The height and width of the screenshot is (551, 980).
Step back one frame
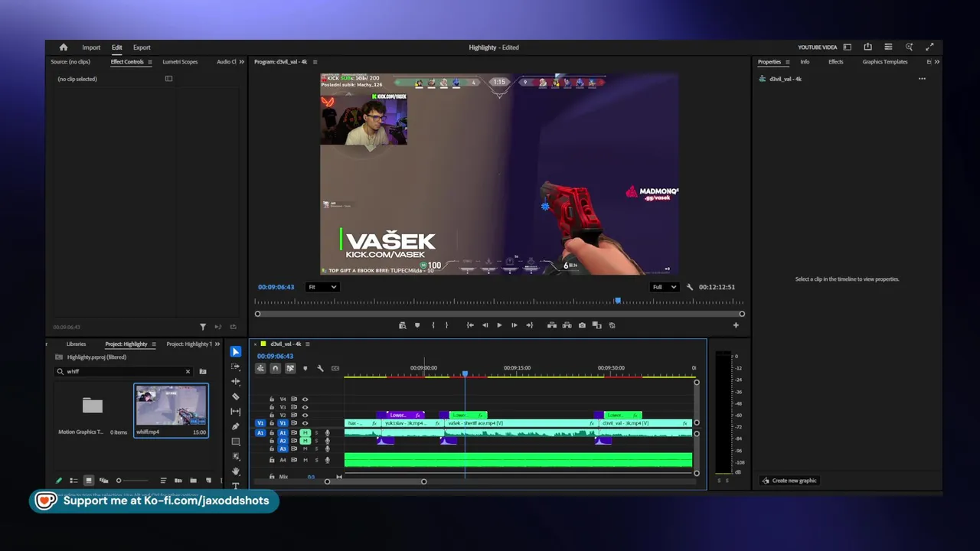pyautogui.click(x=485, y=325)
